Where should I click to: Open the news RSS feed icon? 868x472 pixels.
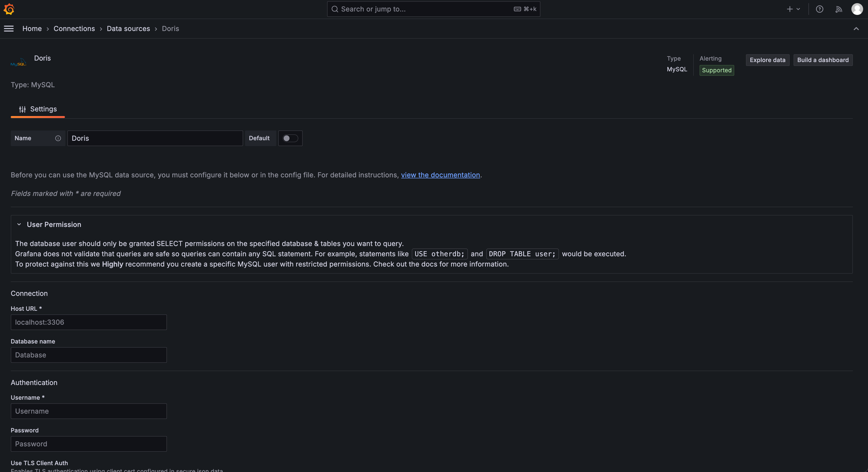point(839,9)
